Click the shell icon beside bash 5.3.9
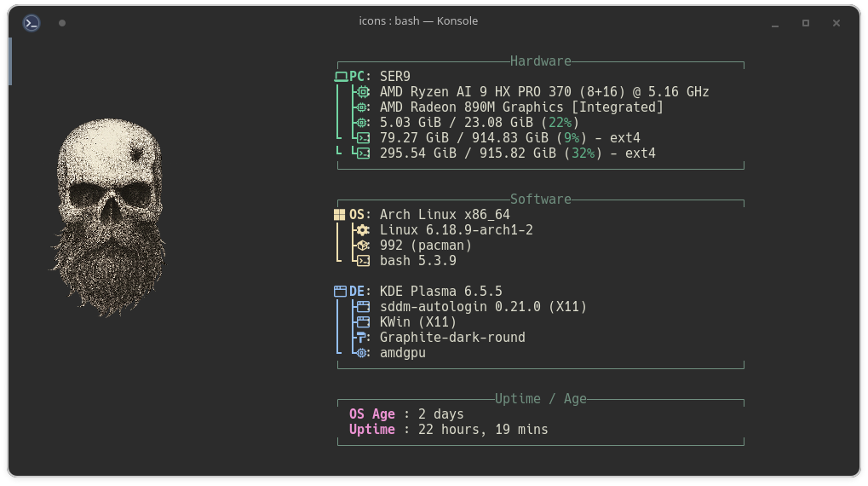 tap(363, 261)
